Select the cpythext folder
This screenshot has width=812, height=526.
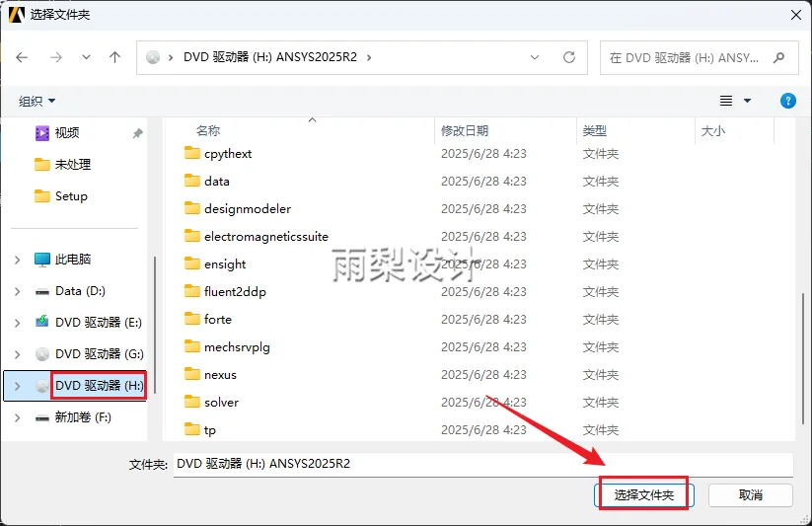(228, 154)
